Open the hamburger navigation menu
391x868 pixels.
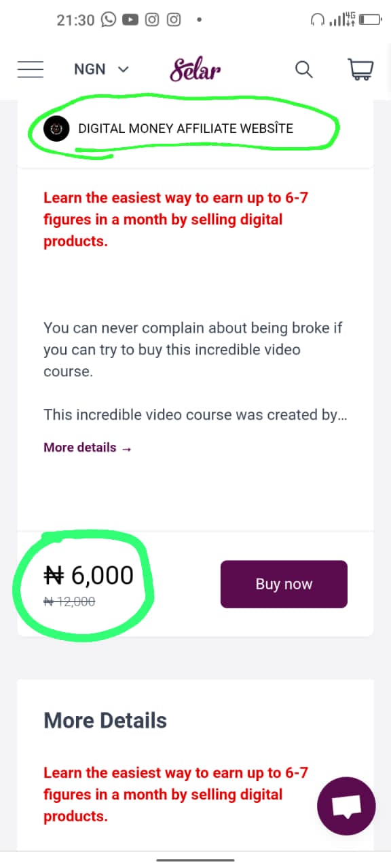click(30, 68)
